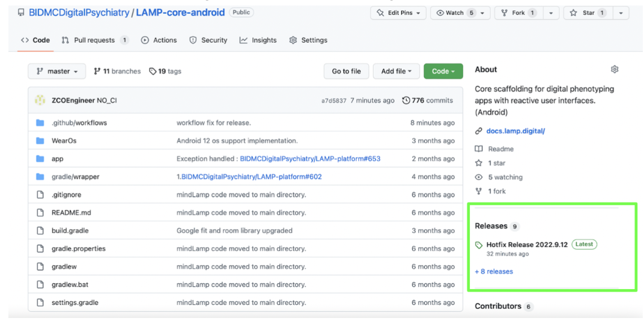Switch to the Code tab

coord(35,40)
